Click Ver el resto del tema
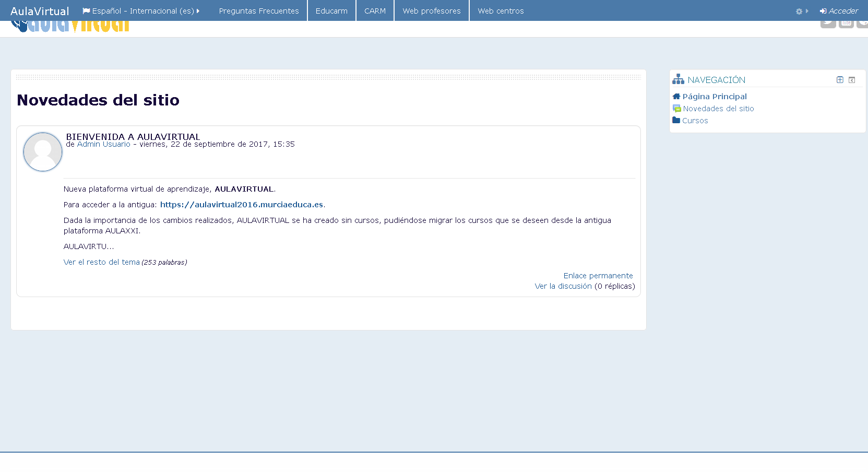The width and height of the screenshot is (868, 472). [x=102, y=262]
